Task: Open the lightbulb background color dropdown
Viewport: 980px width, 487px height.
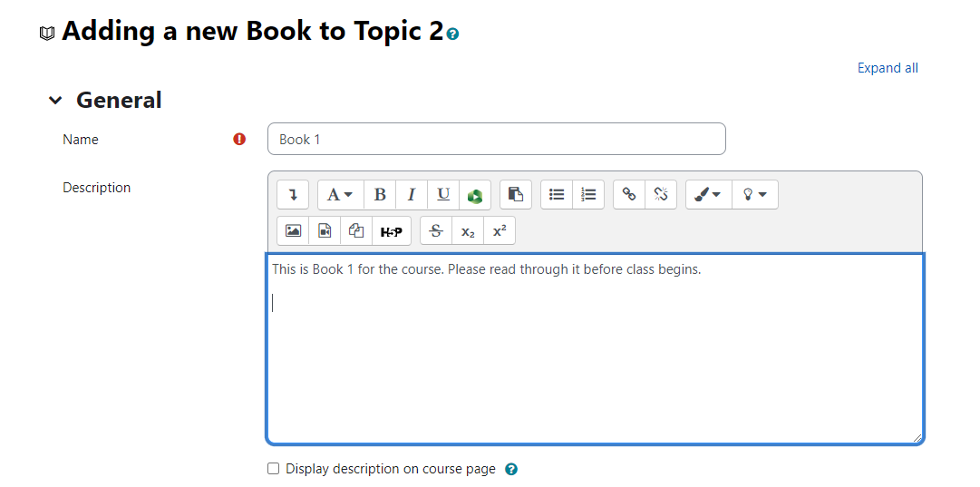Action: click(754, 194)
